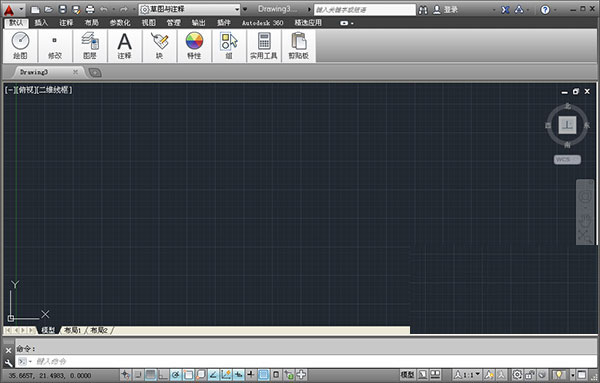This screenshot has width=600, height=383.
Task: Expand the 剪贴板 clipboard panel
Action: pos(298,46)
